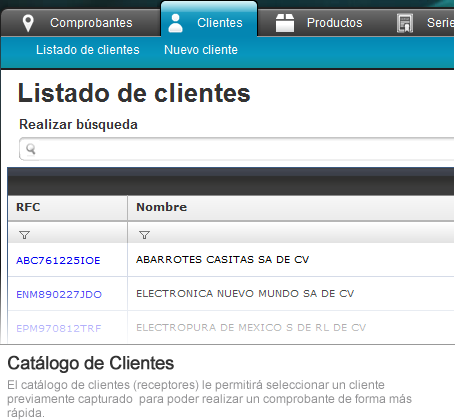The image size is (455, 420).
Task: Open the Nombre column filter funnel
Action: (144, 235)
